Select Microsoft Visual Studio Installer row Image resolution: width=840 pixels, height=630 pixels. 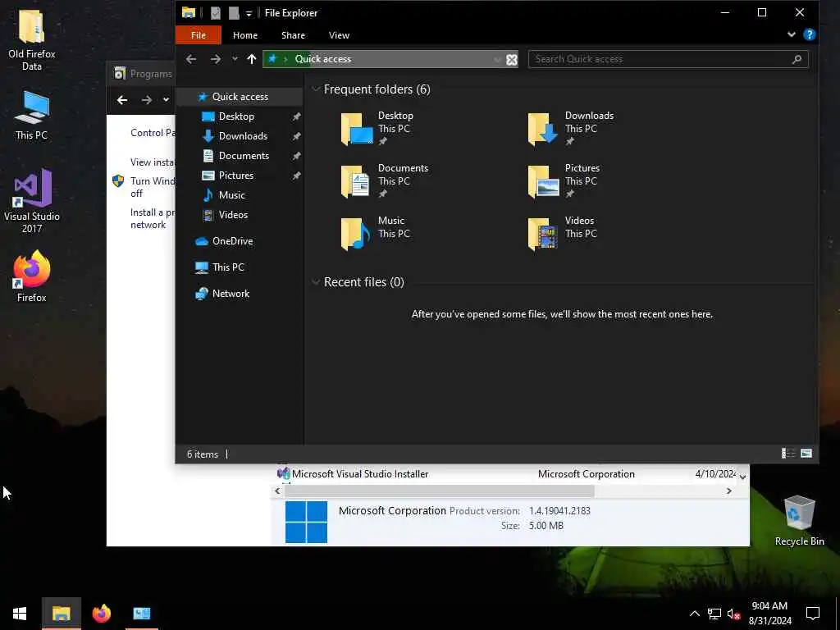(506, 474)
